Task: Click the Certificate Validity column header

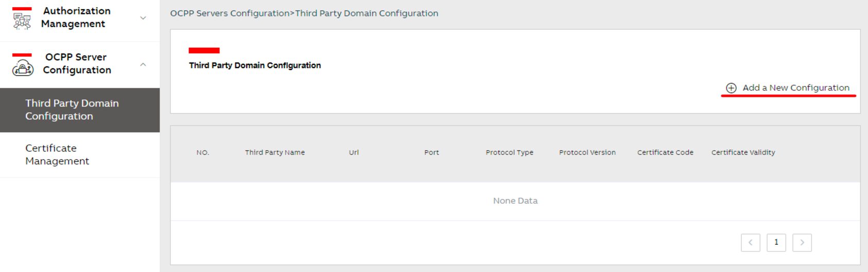Action: pyautogui.click(x=743, y=152)
